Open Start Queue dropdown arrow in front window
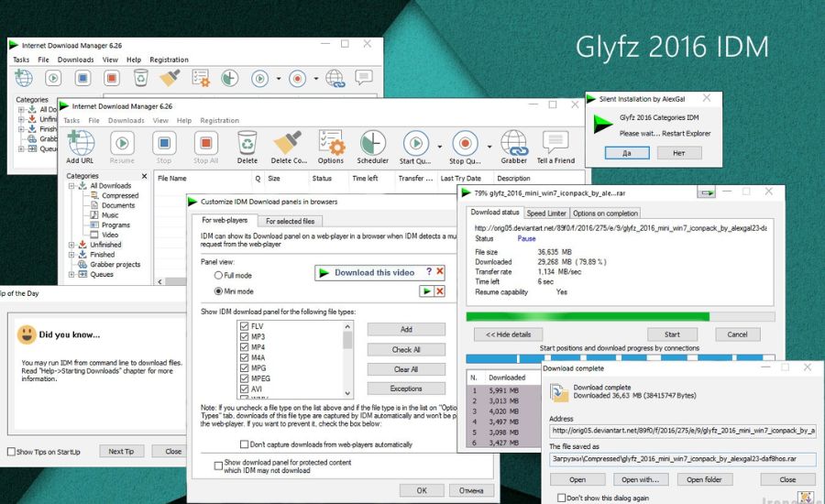The image size is (825, 504). point(440,147)
